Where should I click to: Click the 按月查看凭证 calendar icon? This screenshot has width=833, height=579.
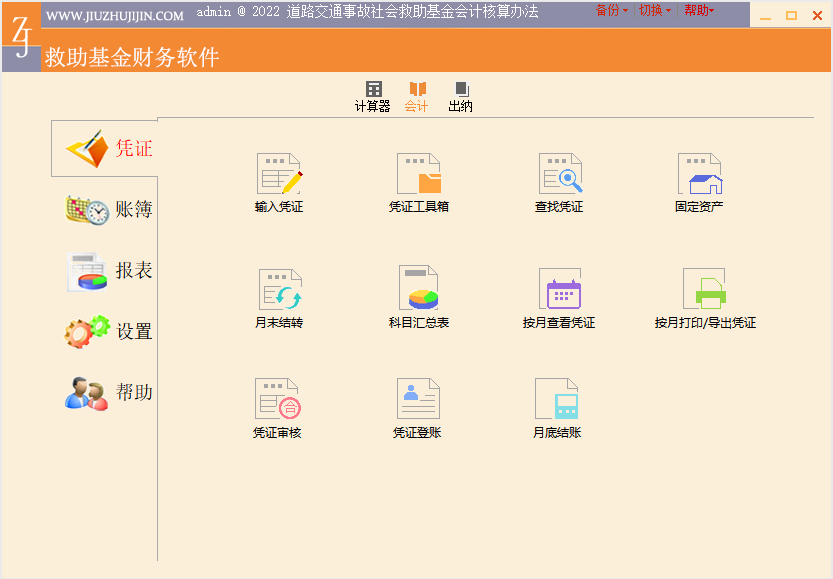[x=559, y=289]
